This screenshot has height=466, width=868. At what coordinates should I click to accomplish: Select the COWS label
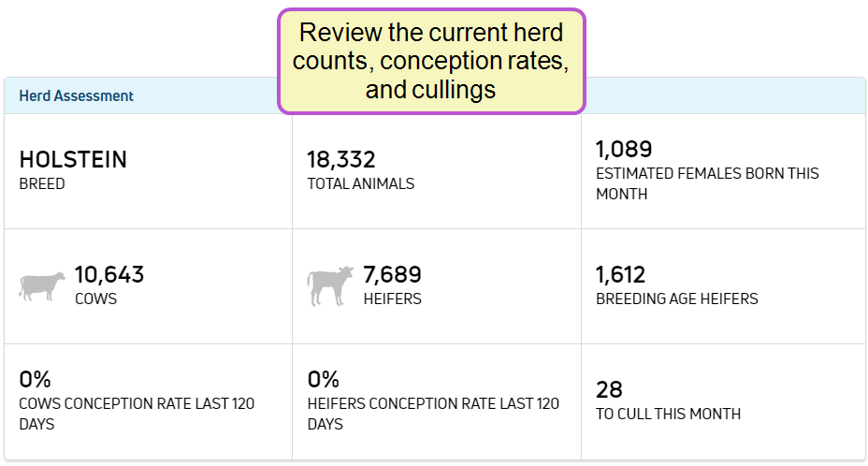tap(94, 299)
